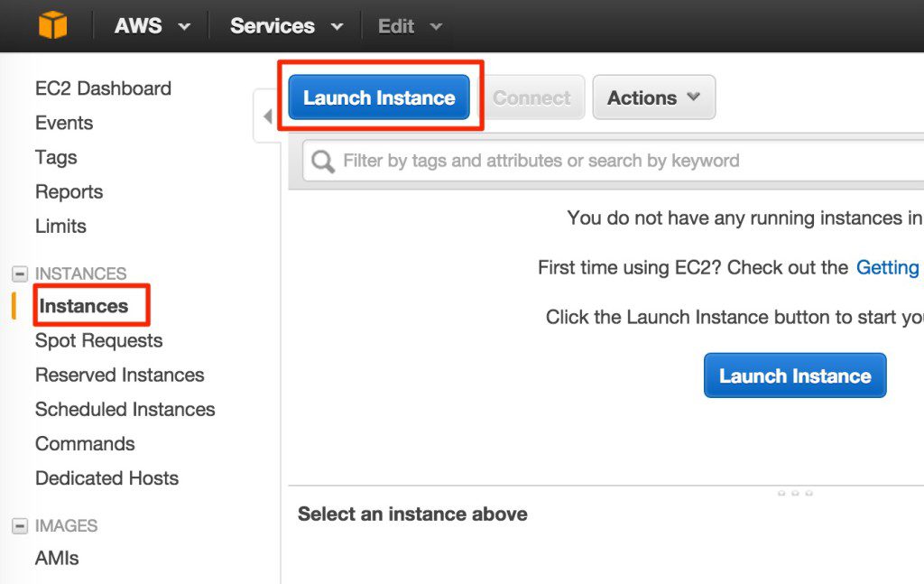The image size is (924, 584).
Task: Open the Actions dropdown
Action: (653, 97)
